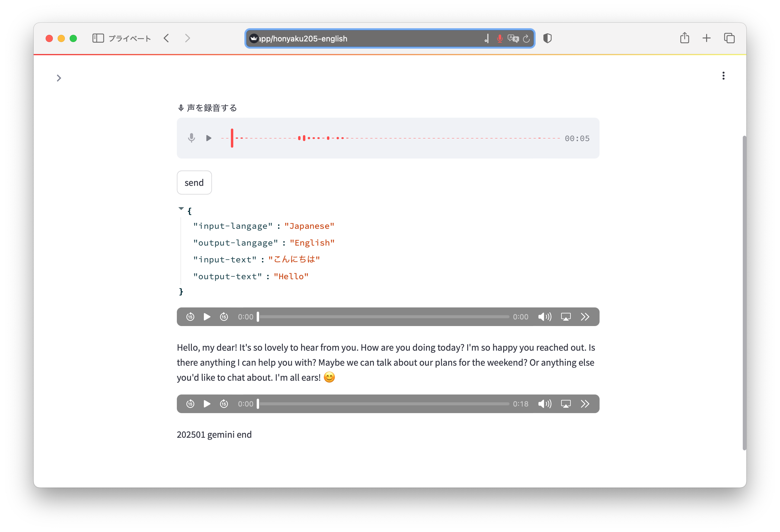This screenshot has height=532, width=780.
Task: Play the recorded voice clip
Action: (x=208, y=138)
